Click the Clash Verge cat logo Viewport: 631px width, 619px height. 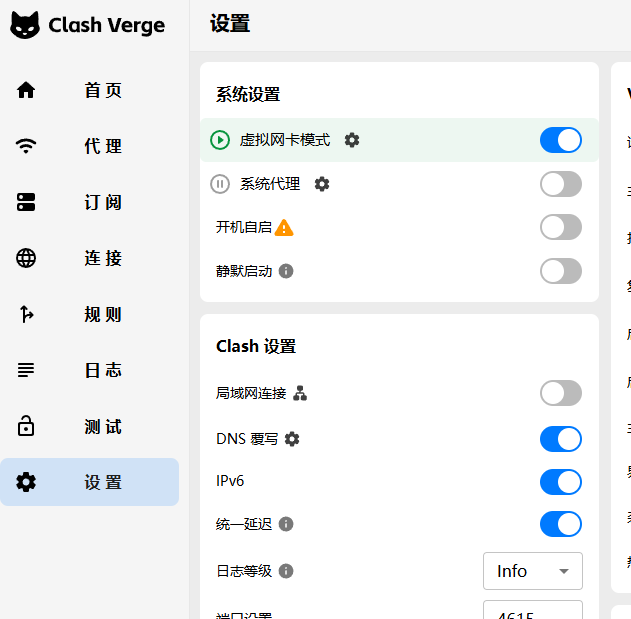25,26
